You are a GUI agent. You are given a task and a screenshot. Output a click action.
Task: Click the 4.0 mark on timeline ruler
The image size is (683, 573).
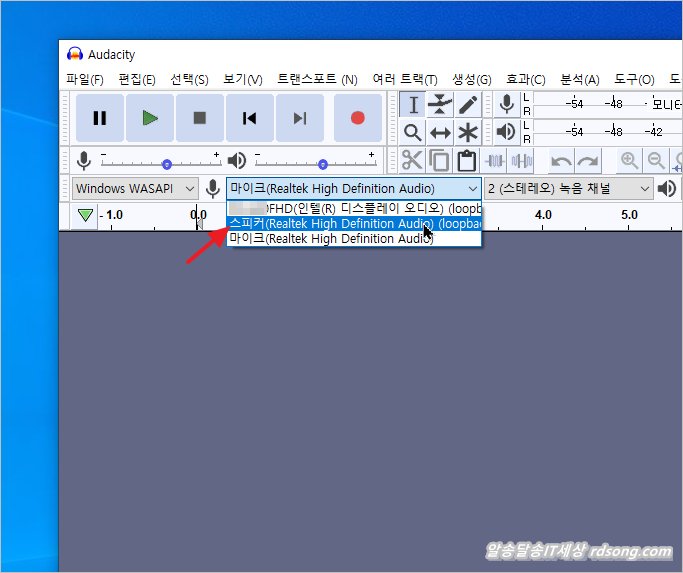(x=543, y=215)
